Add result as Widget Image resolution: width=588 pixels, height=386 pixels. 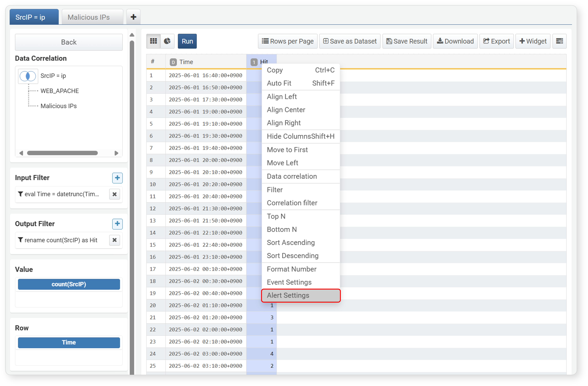pos(533,41)
